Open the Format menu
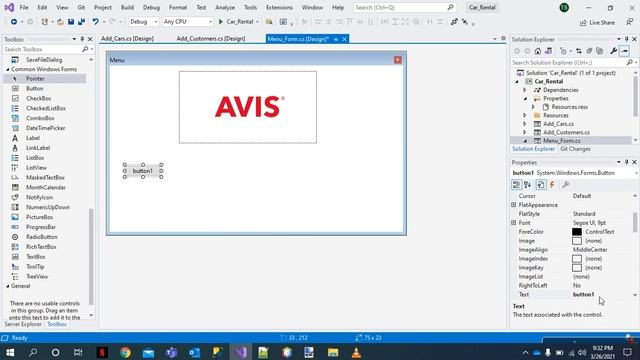This screenshot has height=360, width=640. click(x=178, y=7)
